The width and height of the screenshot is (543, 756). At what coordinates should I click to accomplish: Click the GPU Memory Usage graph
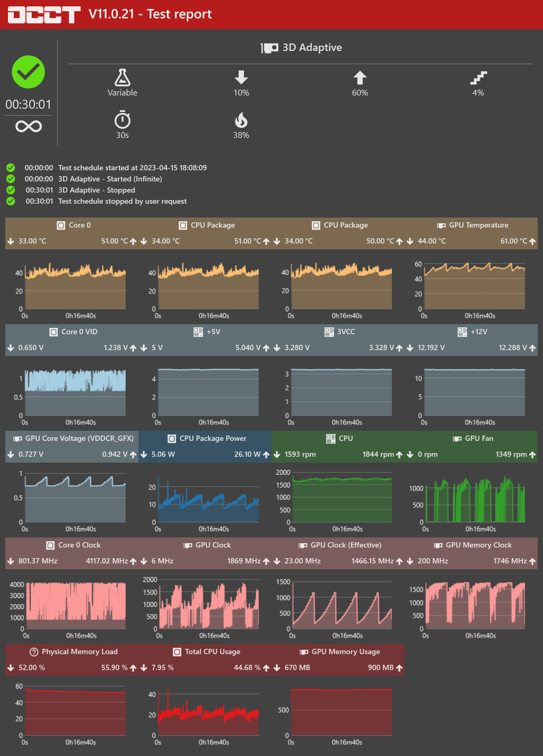point(341,712)
